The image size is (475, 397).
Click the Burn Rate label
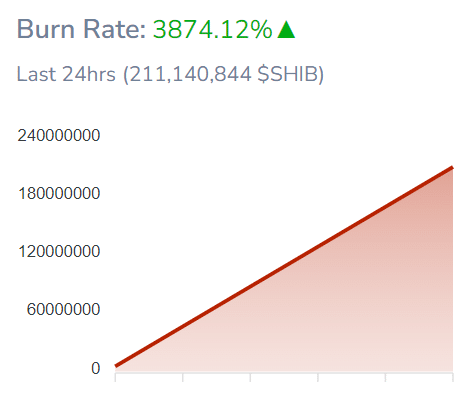[81, 29]
